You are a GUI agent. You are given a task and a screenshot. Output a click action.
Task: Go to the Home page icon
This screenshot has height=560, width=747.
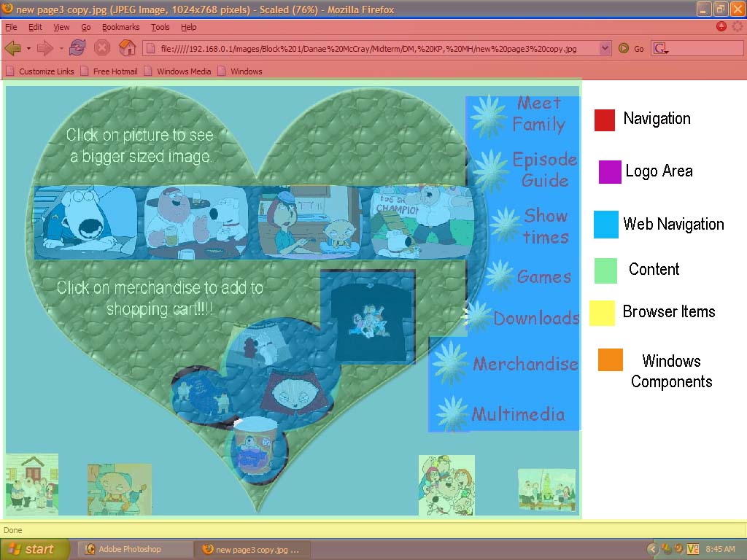[x=127, y=48]
